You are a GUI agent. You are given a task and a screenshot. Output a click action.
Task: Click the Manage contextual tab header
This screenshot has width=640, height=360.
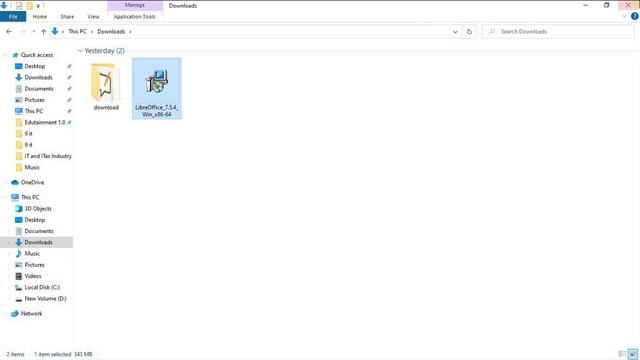pyautogui.click(x=135, y=5)
